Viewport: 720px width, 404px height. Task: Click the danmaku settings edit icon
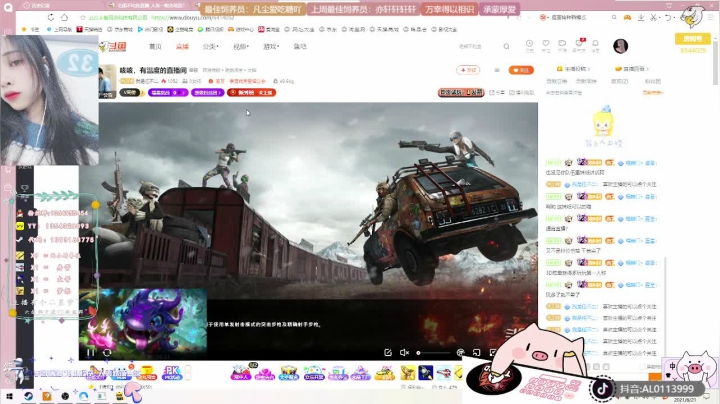388,353
